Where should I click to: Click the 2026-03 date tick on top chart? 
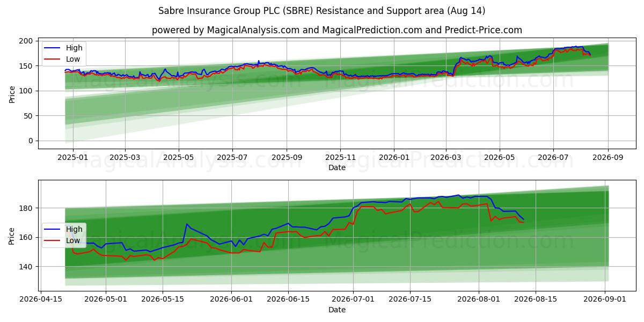coord(446,158)
